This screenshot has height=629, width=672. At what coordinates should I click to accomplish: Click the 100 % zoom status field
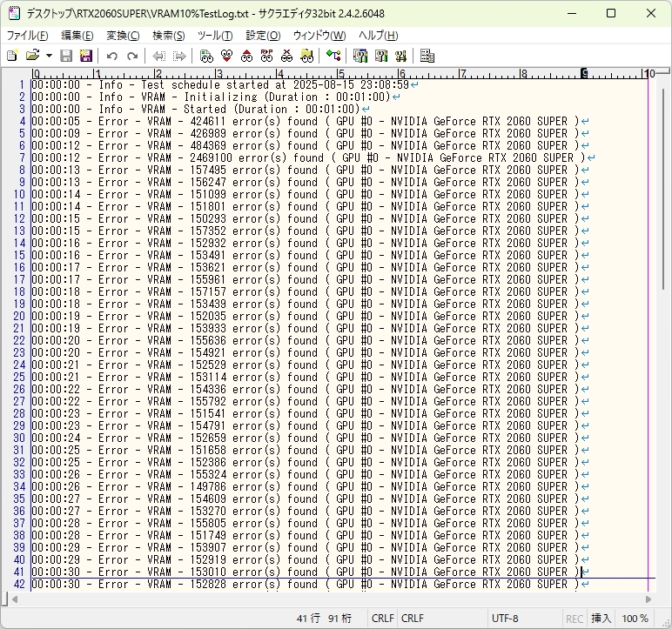click(635, 619)
